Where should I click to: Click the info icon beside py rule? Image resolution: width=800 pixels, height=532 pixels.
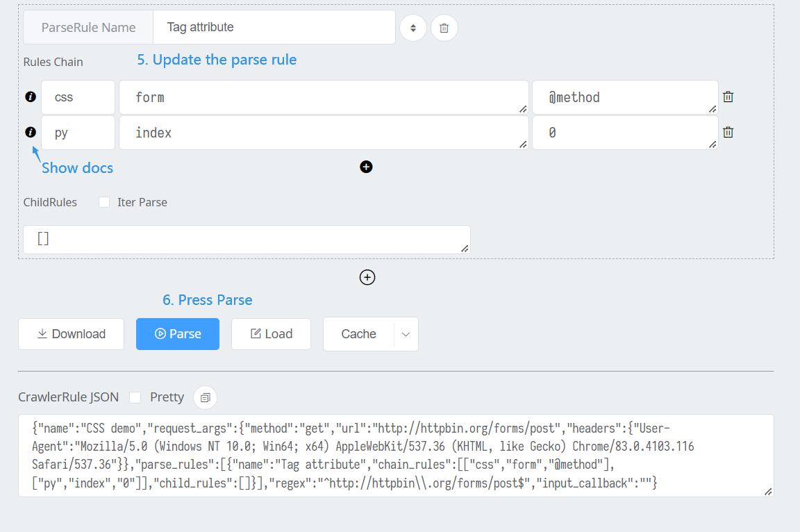[x=30, y=132]
